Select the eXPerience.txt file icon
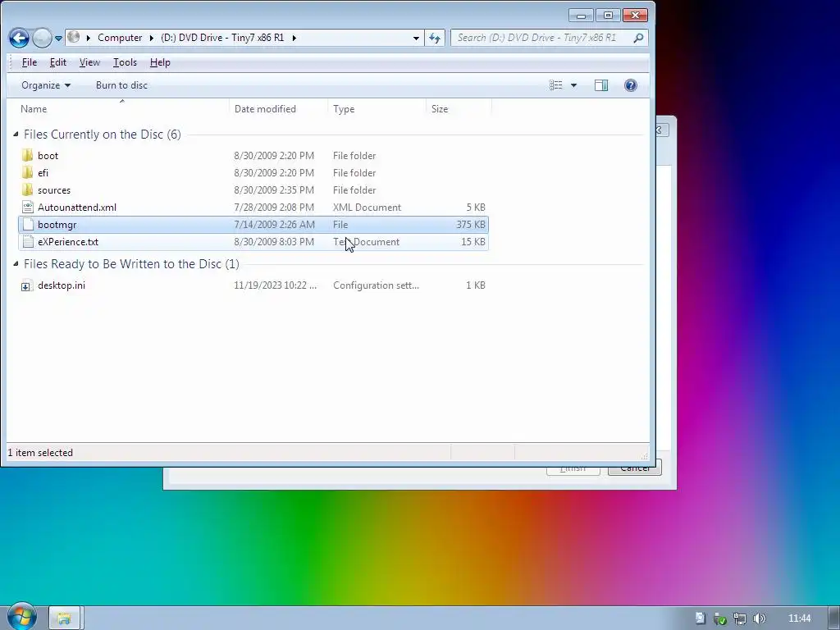Image resolution: width=840 pixels, height=630 pixels. click(x=28, y=242)
